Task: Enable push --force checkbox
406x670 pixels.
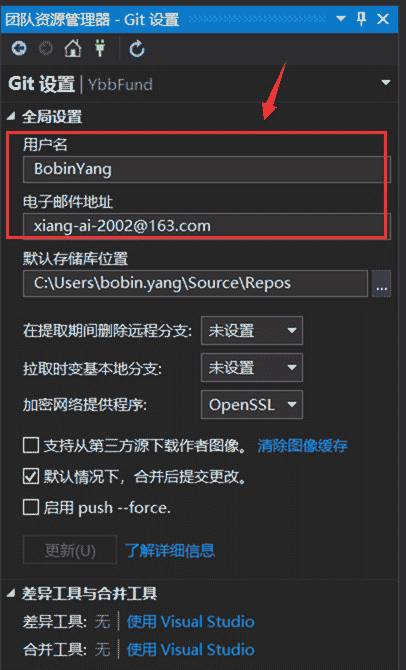Action: coord(31,508)
